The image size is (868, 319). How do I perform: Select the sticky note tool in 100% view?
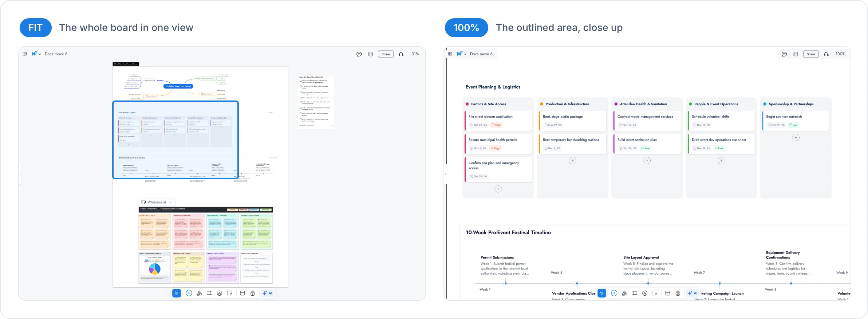click(655, 293)
